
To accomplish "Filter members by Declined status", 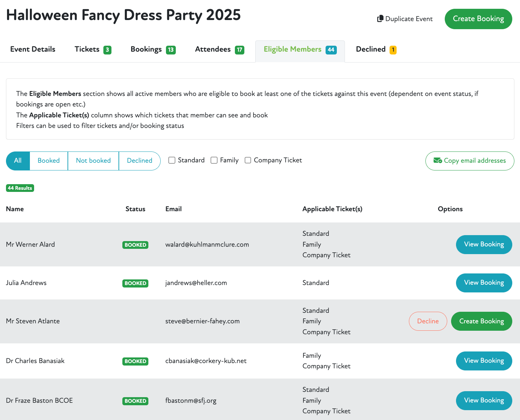I will click(x=140, y=161).
